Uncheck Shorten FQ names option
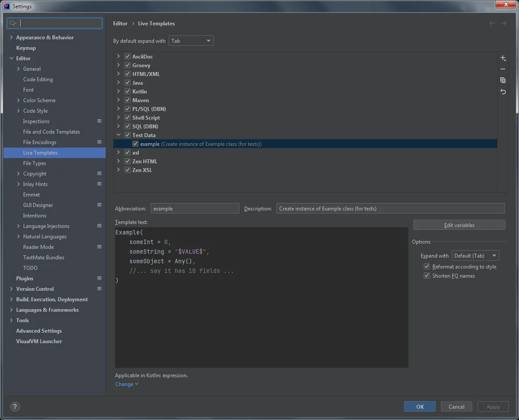Screen dimensions: 519x420 coord(427,276)
